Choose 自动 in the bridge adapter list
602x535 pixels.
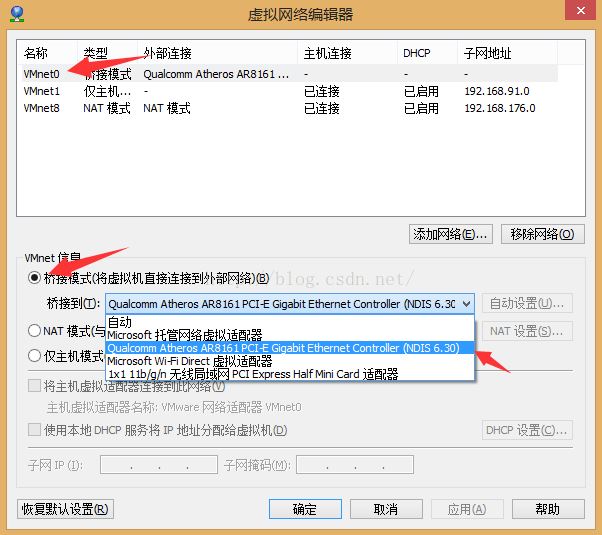pyautogui.click(x=290, y=322)
